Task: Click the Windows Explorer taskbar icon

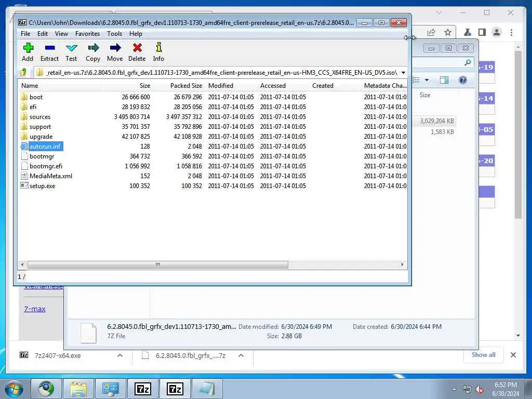Action: (x=78, y=389)
